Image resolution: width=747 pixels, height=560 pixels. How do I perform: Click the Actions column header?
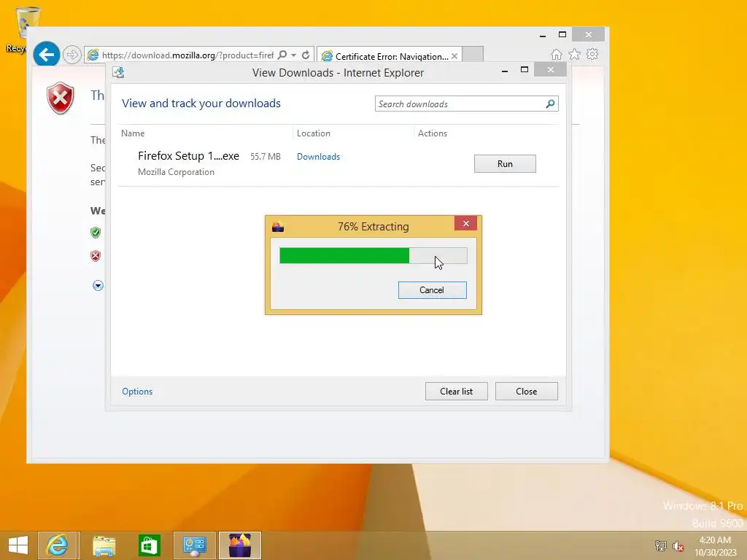[433, 133]
